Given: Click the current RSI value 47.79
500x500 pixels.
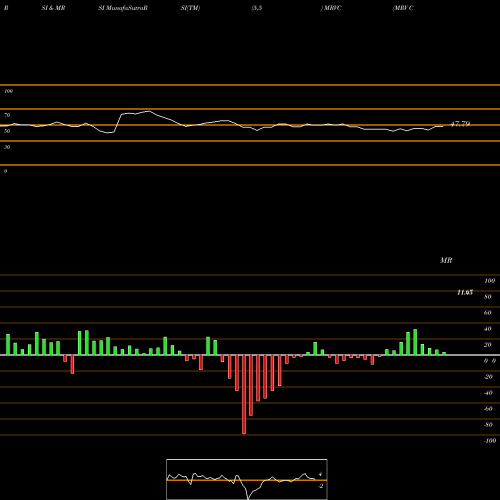Looking at the screenshot, I should click(460, 124).
